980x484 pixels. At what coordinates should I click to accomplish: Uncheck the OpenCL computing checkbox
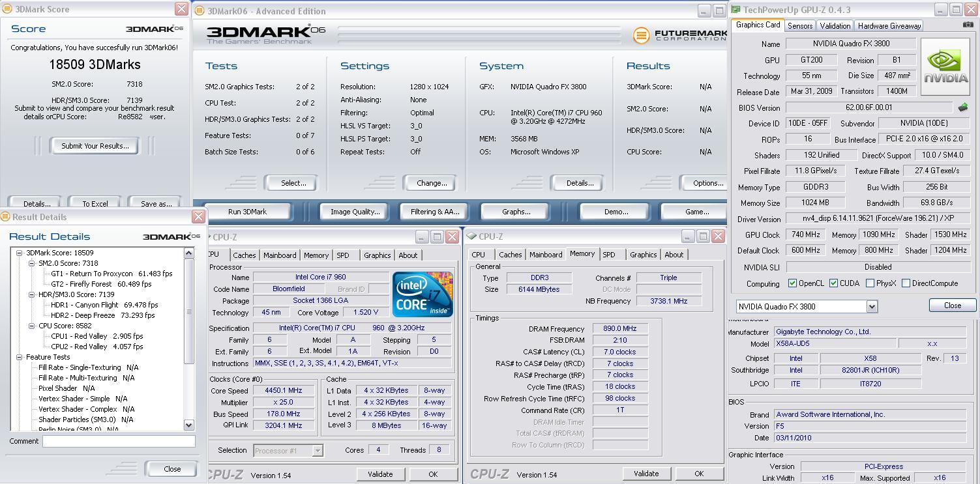point(792,283)
